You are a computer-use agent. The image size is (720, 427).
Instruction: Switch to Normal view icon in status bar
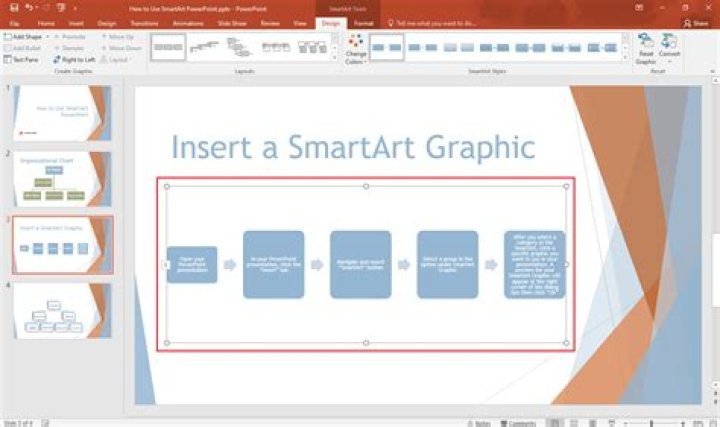click(x=555, y=423)
